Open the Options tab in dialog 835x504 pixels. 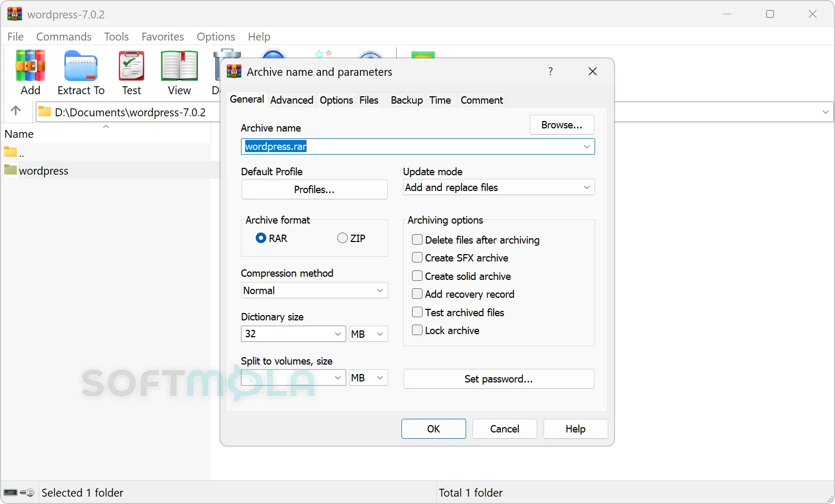(336, 100)
